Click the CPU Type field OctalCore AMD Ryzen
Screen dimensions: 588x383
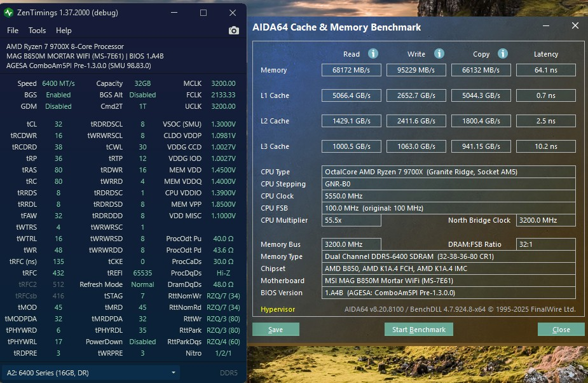pyautogui.click(x=449, y=172)
